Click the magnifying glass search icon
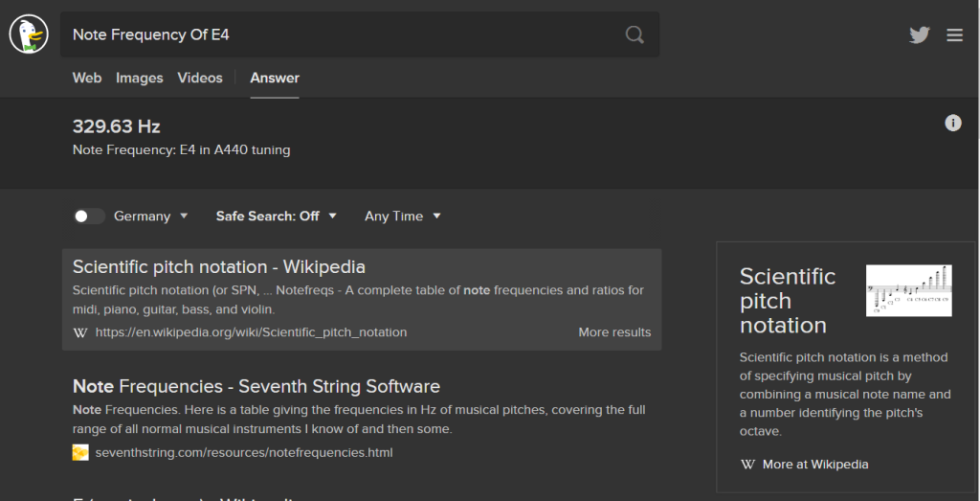This screenshot has width=980, height=501. coord(635,34)
